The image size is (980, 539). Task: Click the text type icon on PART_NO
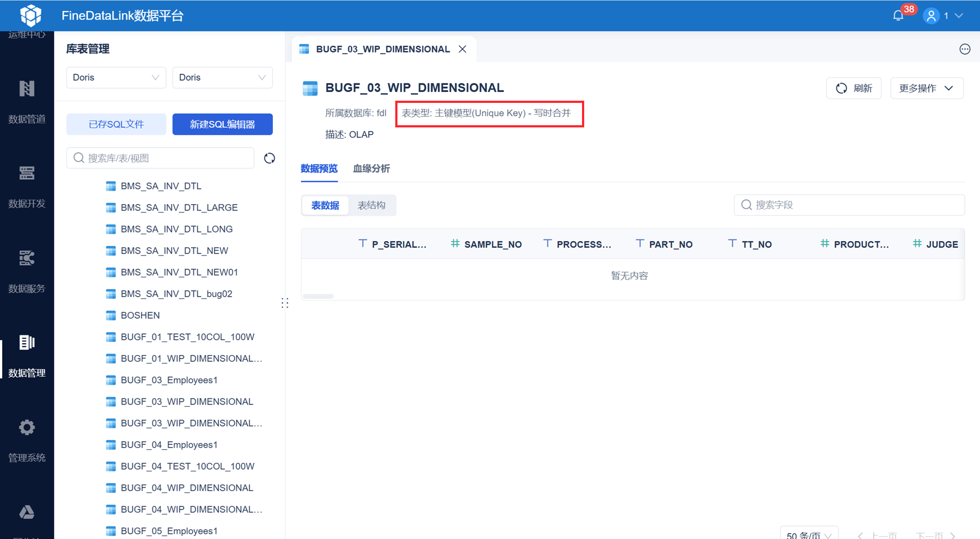coord(640,243)
